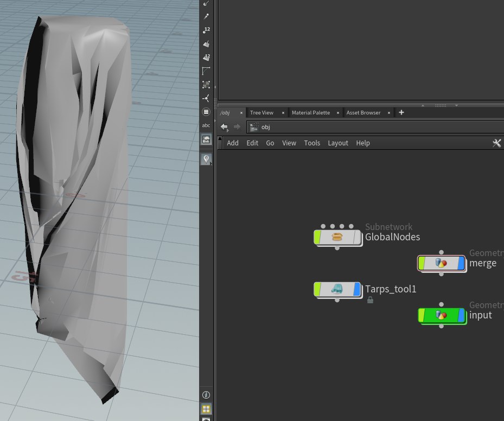Toggle primitive numbers display icon
This screenshot has height=421, width=504.
(206, 57)
